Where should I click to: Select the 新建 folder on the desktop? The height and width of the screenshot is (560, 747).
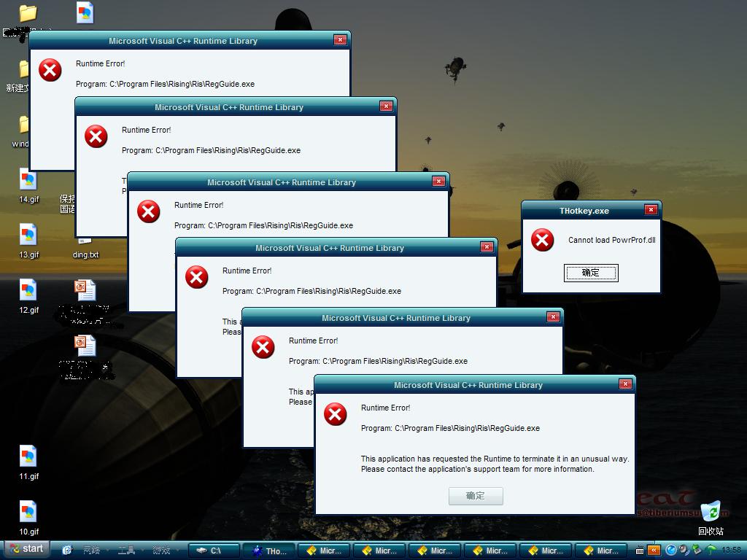pos(18,77)
